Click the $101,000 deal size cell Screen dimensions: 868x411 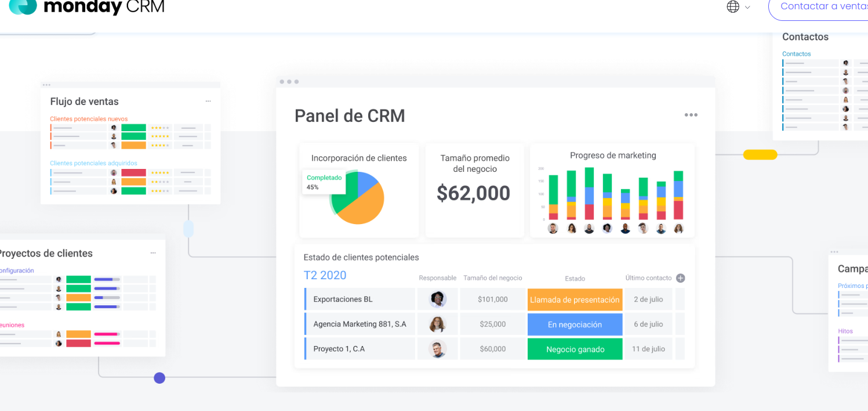pos(493,300)
